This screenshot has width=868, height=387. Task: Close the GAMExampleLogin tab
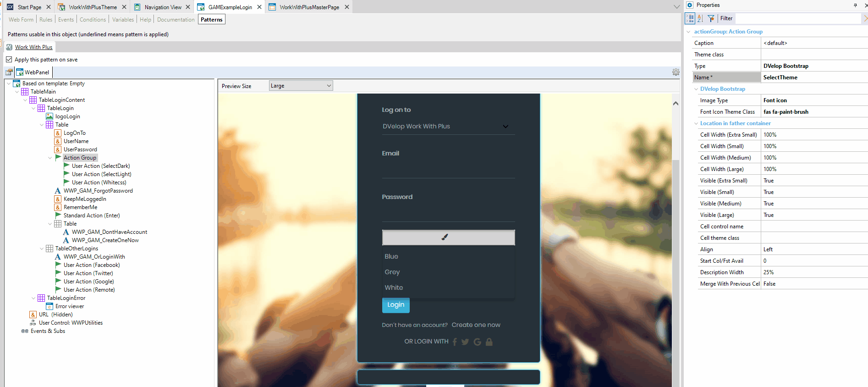click(x=259, y=7)
